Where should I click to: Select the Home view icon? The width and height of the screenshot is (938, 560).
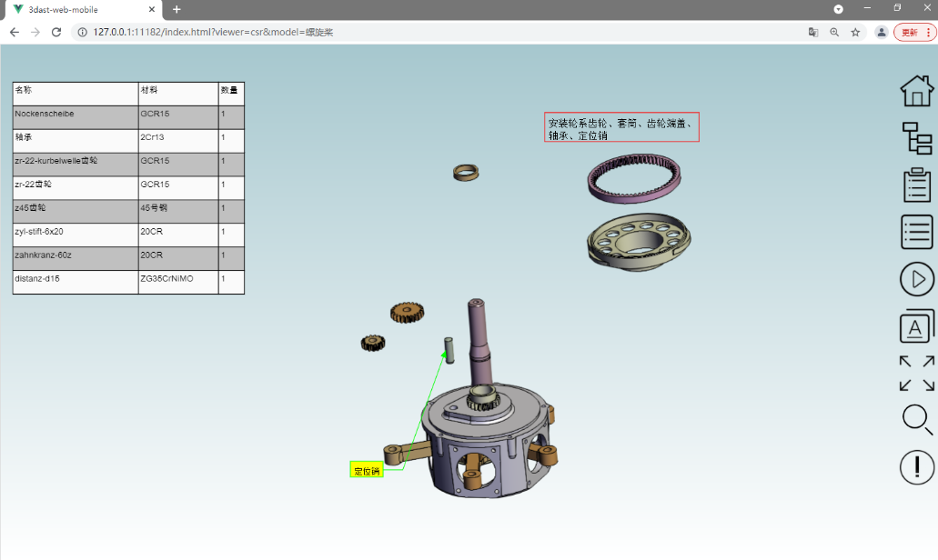916,91
